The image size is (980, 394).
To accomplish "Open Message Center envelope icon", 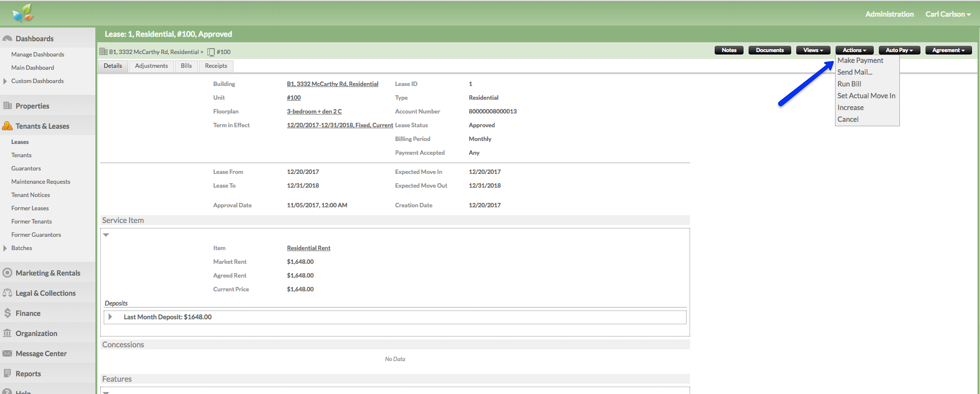I will tap(7, 353).
